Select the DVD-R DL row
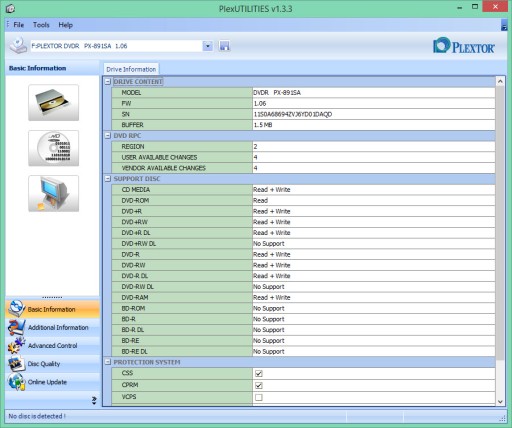The height and width of the screenshot is (428, 512). [303, 276]
